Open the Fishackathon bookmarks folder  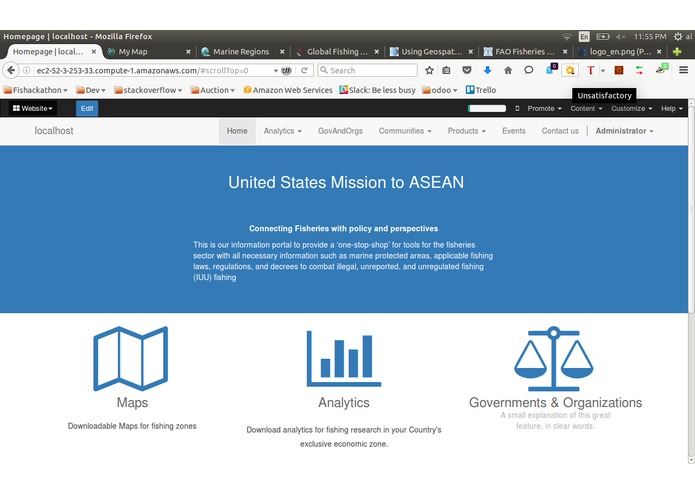tap(35, 90)
